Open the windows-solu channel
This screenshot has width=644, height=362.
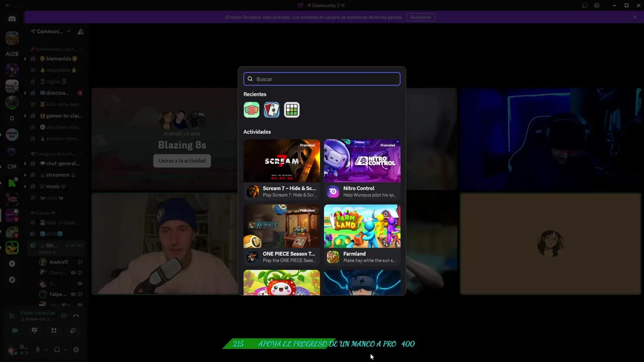pyautogui.click(x=55, y=127)
